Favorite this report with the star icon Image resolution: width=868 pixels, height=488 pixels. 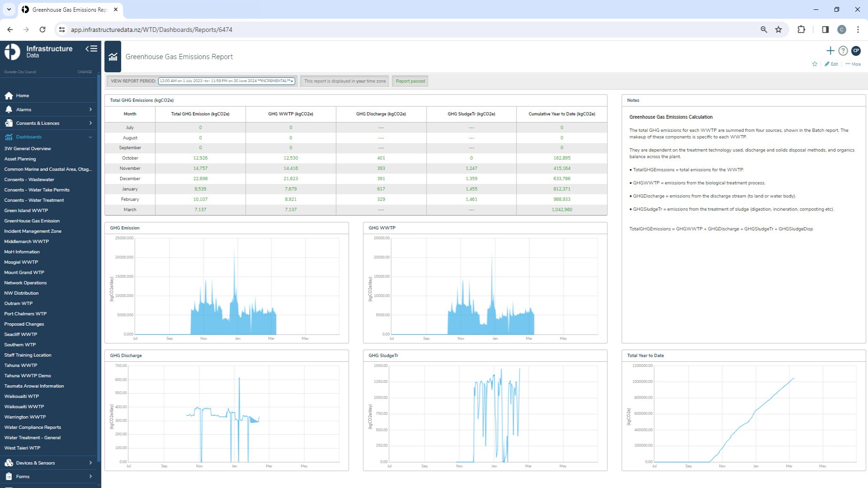pyautogui.click(x=814, y=64)
